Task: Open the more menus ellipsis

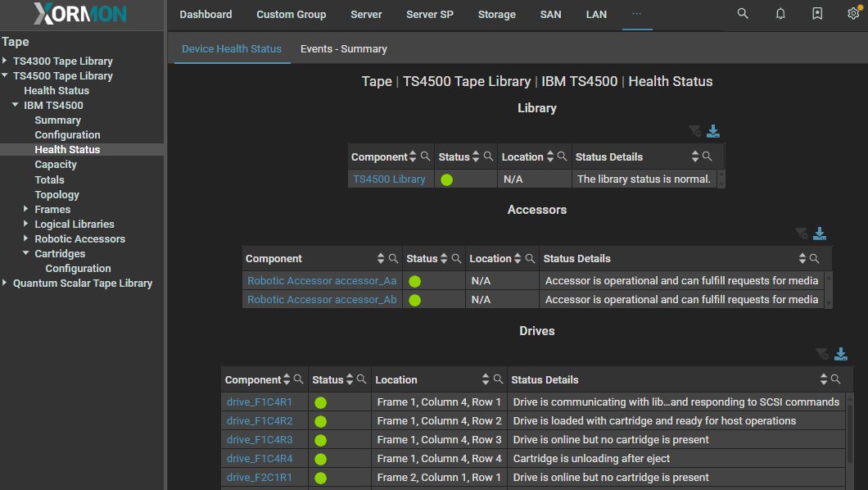Action: [x=636, y=14]
